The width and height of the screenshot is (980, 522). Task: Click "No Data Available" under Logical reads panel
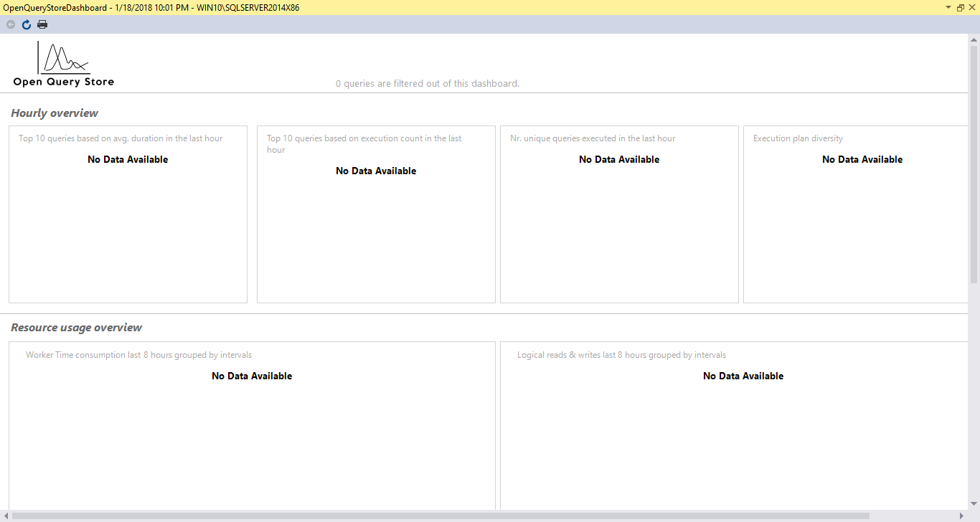click(x=743, y=376)
